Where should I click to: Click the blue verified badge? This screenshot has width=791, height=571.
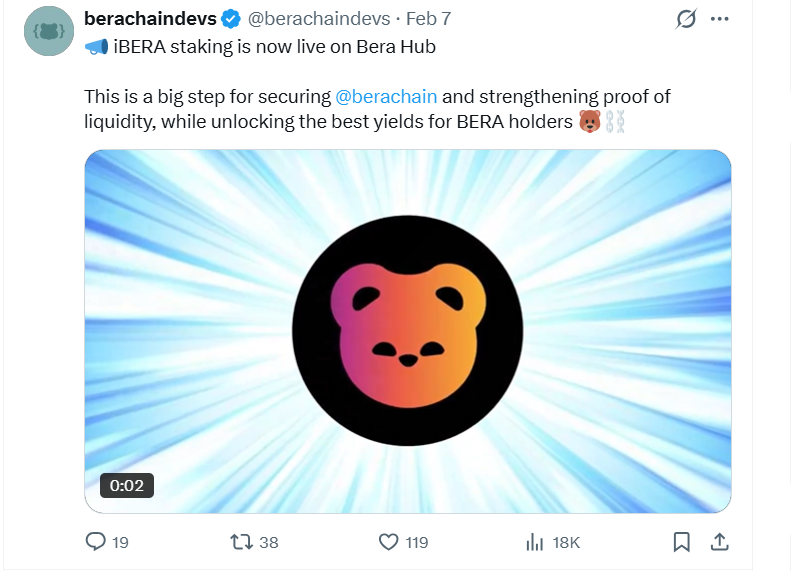tap(230, 19)
